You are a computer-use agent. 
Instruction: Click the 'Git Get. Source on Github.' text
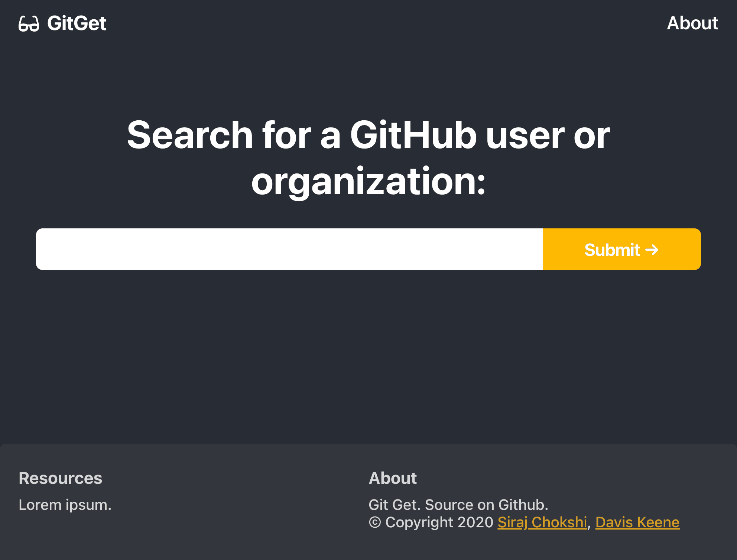[x=458, y=505]
